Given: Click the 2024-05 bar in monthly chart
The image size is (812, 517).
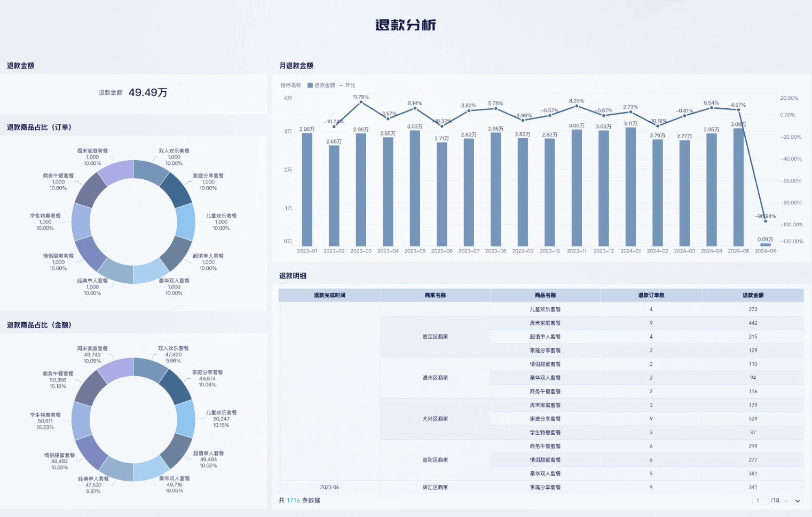Looking at the screenshot, I should point(738,187).
